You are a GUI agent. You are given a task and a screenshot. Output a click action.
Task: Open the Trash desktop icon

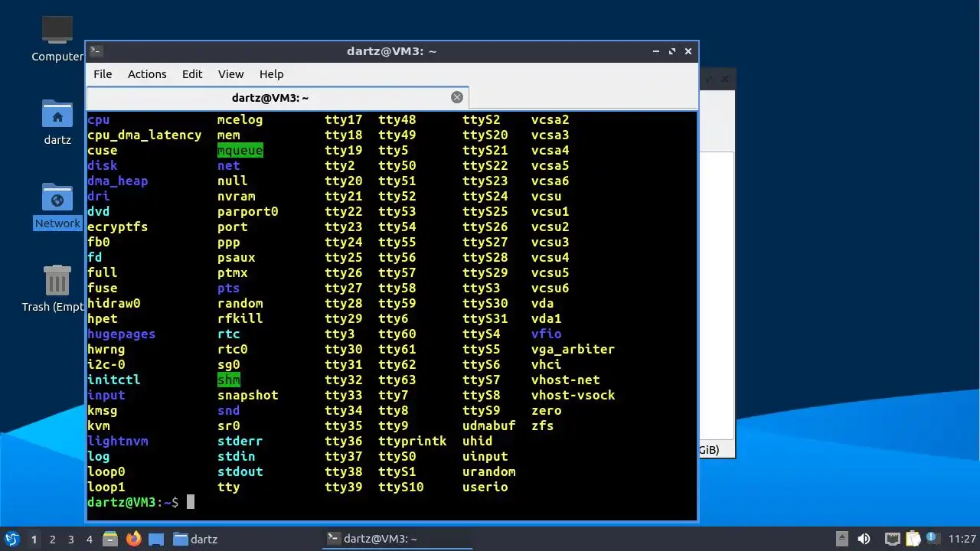click(x=57, y=289)
